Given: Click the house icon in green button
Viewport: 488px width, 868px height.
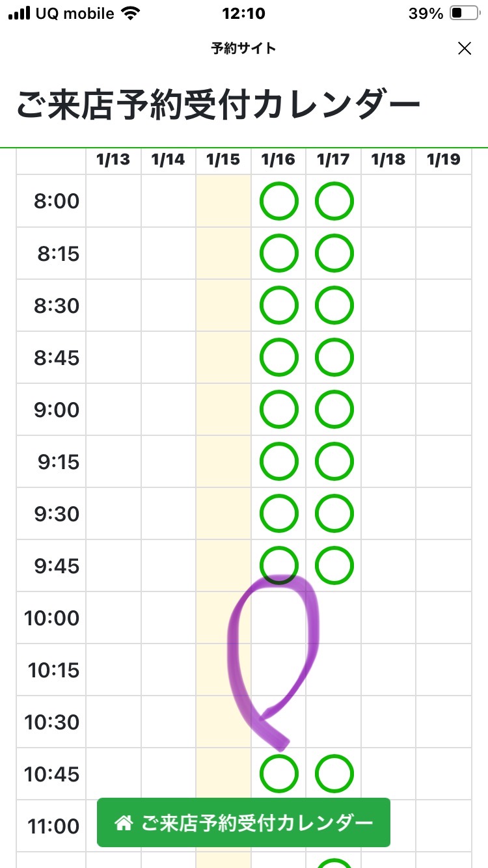Looking at the screenshot, I should point(123,823).
